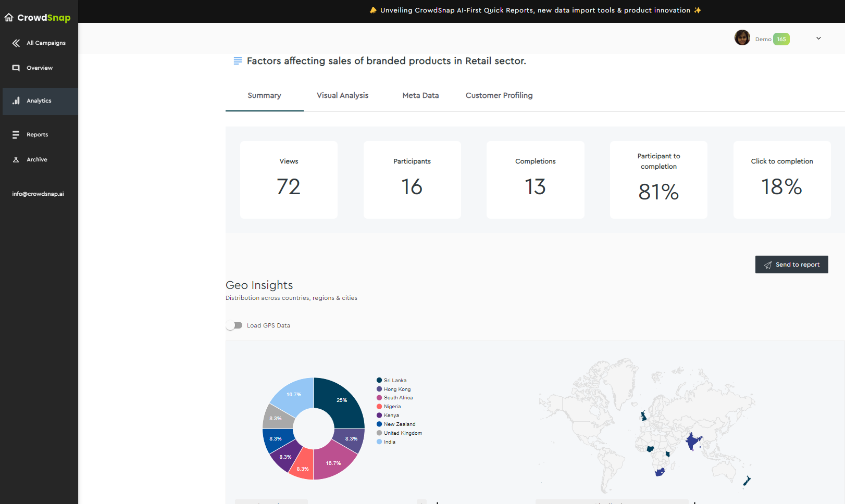Click the All Campaigns double-chevron icon
The height and width of the screenshot is (504, 845).
pyautogui.click(x=16, y=43)
